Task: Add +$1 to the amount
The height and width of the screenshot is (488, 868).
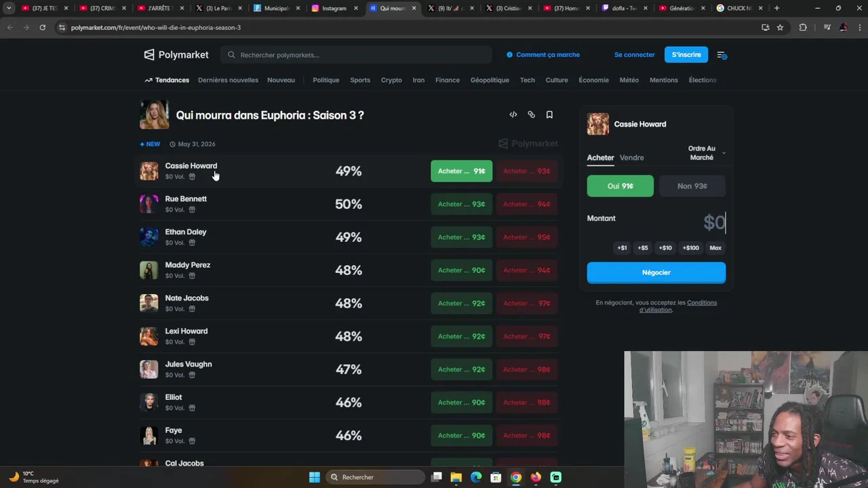Action: (622, 248)
